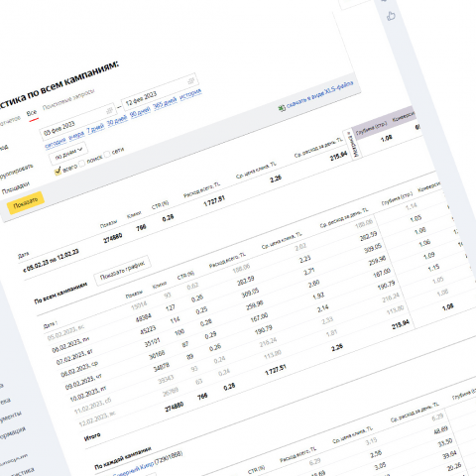Sort by the 'Дата' column header
476x476 pixels.
51,324
